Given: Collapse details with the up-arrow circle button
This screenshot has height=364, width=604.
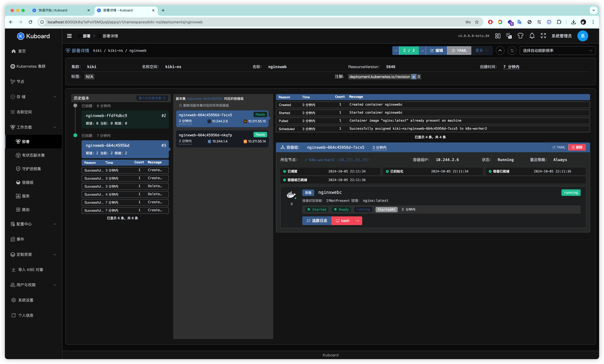Looking at the screenshot, I should (x=500, y=50).
